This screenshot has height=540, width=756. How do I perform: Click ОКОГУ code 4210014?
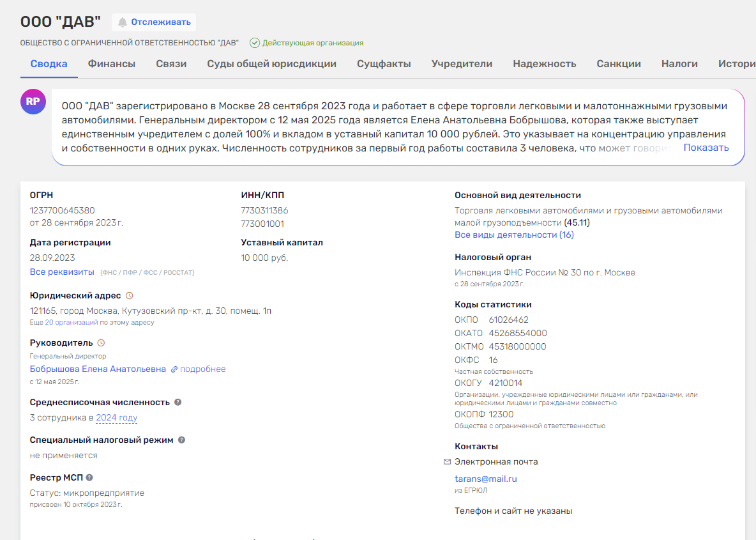[x=505, y=383]
